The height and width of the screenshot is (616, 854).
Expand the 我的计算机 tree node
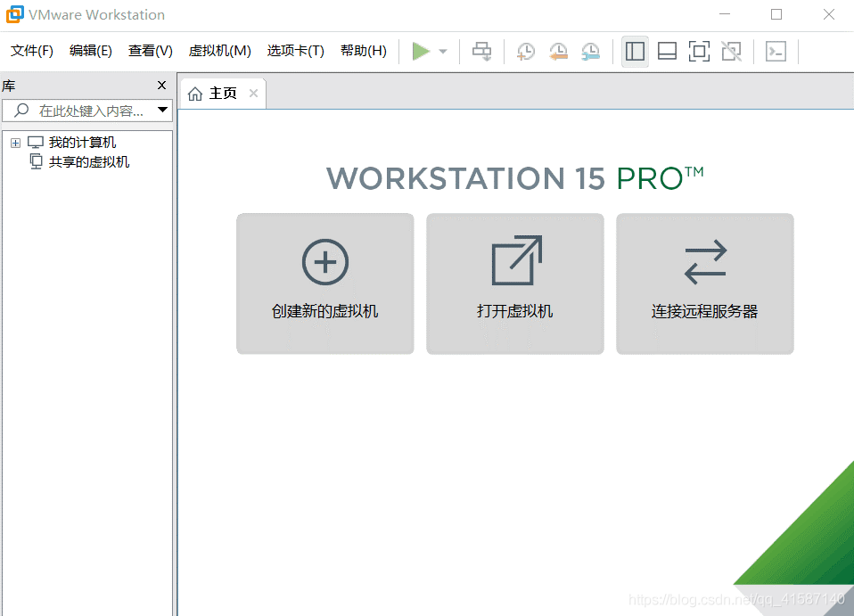pyautogui.click(x=15, y=143)
